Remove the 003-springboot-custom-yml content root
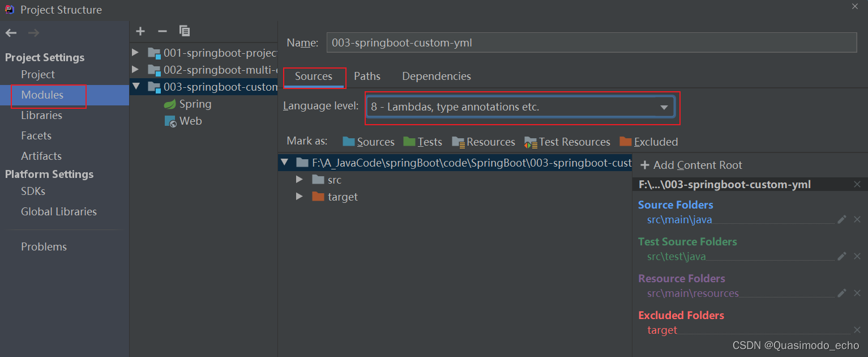The image size is (868, 357). pyautogui.click(x=857, y=185)
